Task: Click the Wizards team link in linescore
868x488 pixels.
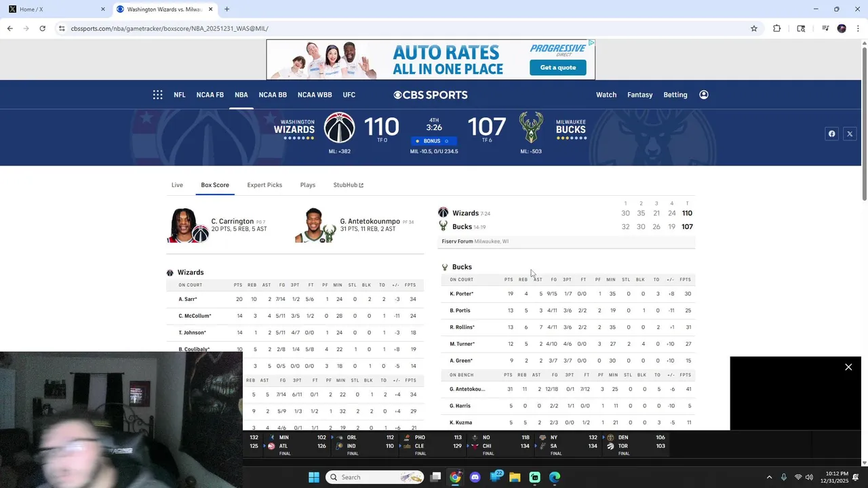Action: click(x=465, y=213)
